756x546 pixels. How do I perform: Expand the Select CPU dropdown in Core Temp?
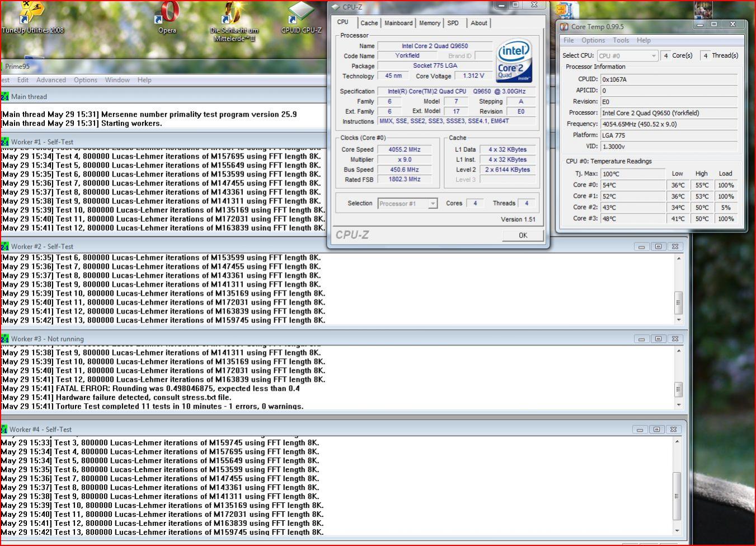click(x=653, y=56)
